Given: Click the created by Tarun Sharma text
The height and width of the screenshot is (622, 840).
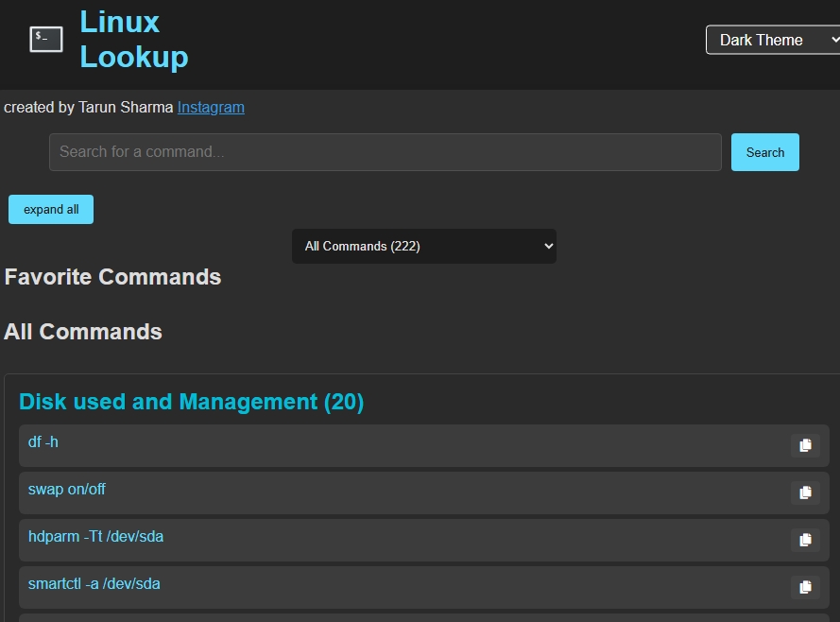Looking at the screenshot, I should tap(89, 107).
